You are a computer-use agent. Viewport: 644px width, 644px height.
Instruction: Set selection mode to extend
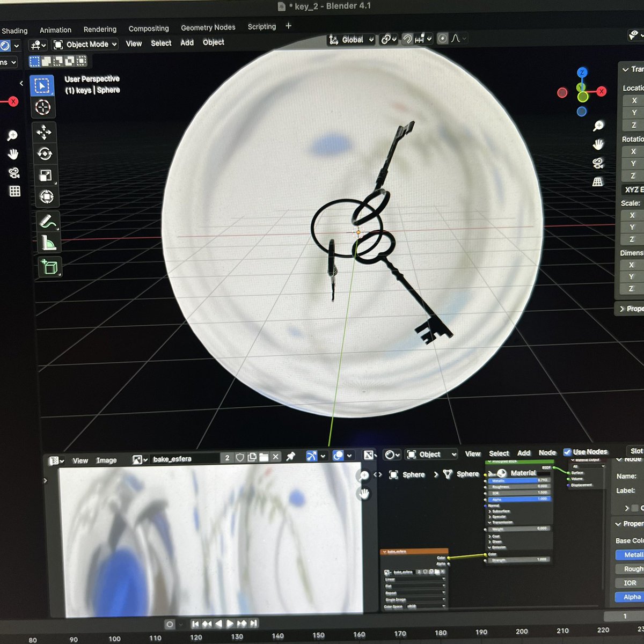(x=47, y=61)
